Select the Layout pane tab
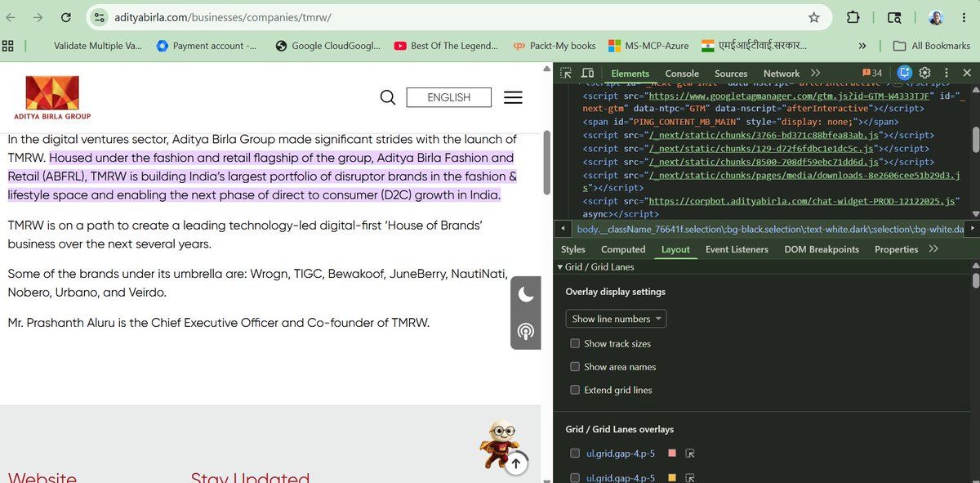 tap(675, 249)
